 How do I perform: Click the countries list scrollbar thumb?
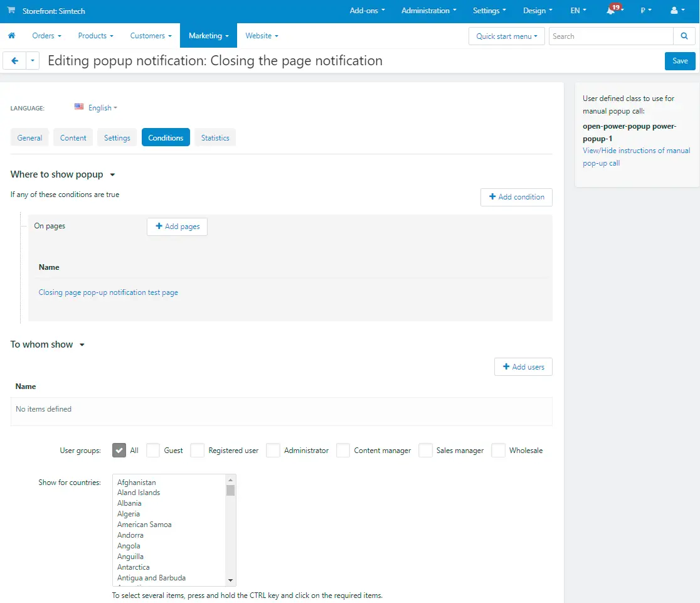click(230, 490)
